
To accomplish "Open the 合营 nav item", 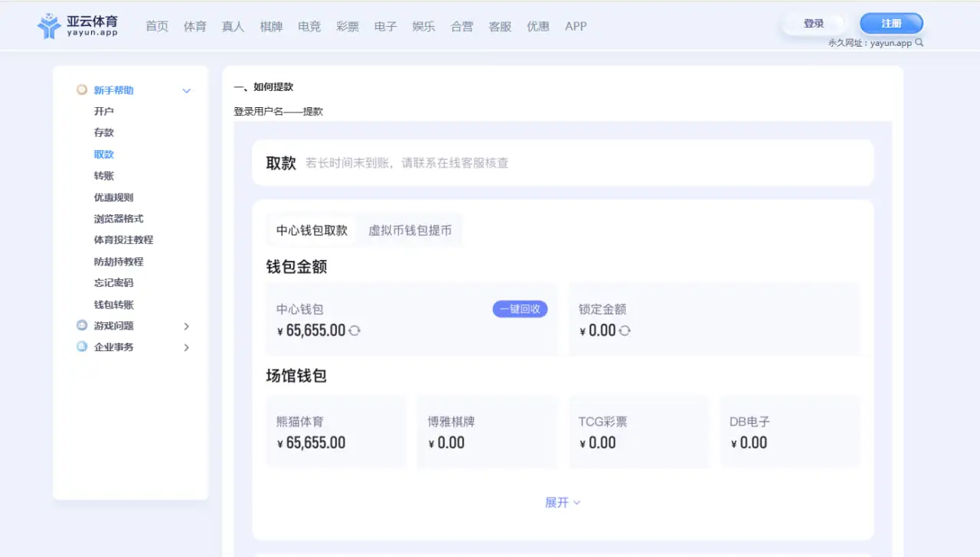I will pos(462,26).
